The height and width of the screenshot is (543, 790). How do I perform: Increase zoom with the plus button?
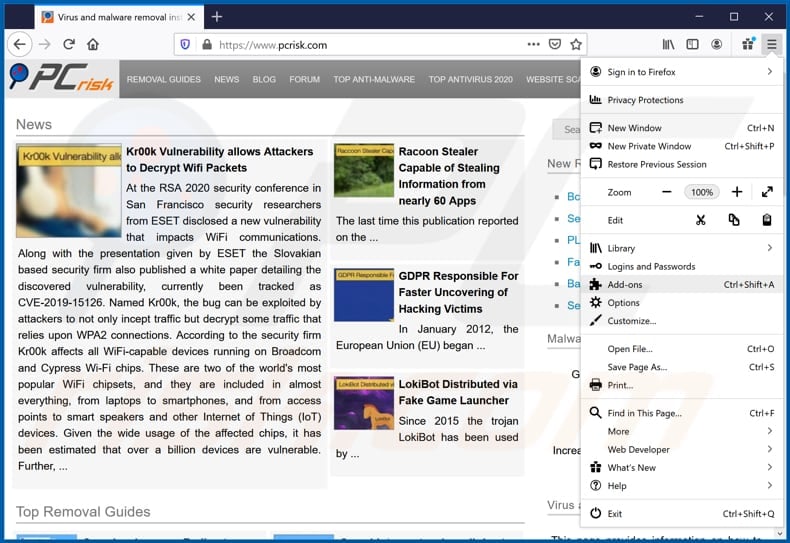tap(737, 192)
